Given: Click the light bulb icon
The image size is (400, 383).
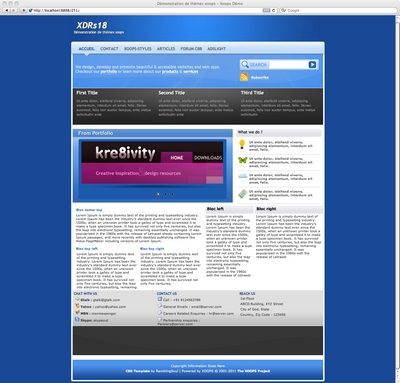Looking at the screenshot, I should pos(242,144).
